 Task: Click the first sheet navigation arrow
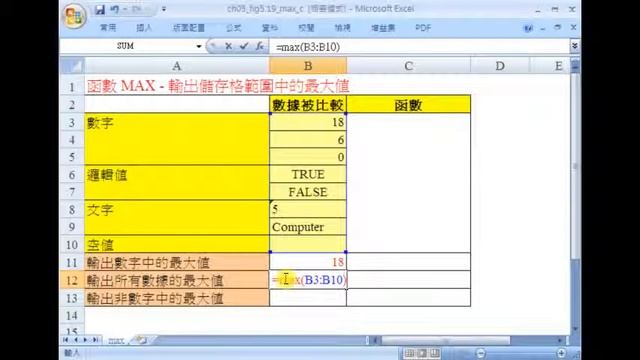pyautogui.click(x=66, y=340)
